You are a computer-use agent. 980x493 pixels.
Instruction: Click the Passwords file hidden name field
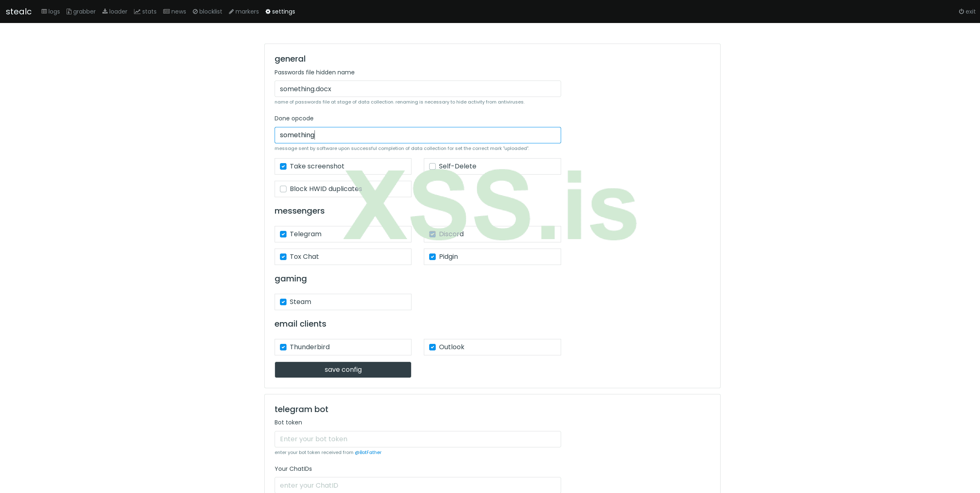tap(418, 89)
